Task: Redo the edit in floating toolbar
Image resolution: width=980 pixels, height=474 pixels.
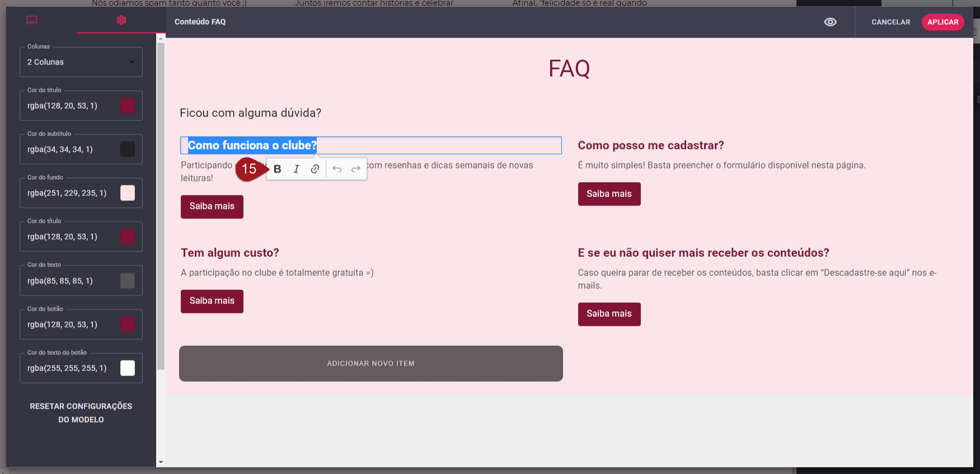Action: (355, 169)
